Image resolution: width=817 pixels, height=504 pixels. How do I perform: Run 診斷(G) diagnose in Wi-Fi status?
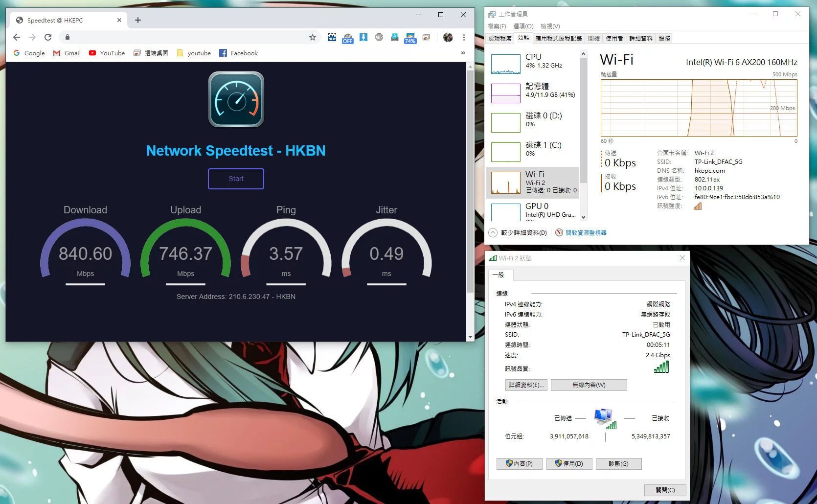tap(618, 463)
